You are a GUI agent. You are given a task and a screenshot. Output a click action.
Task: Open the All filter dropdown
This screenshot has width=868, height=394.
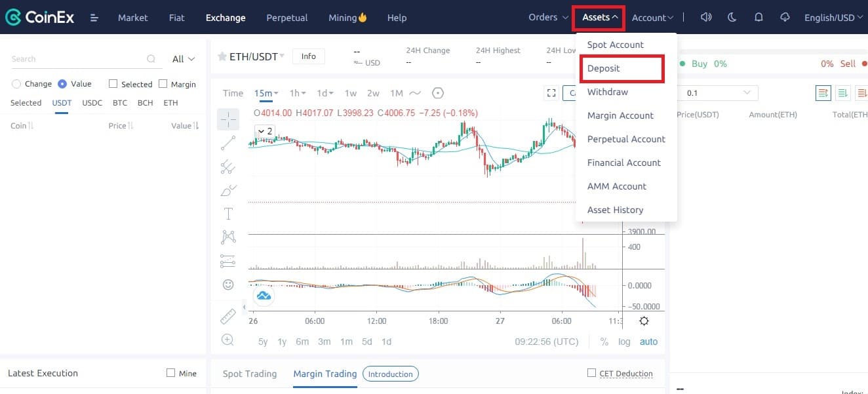coord(184,59)
